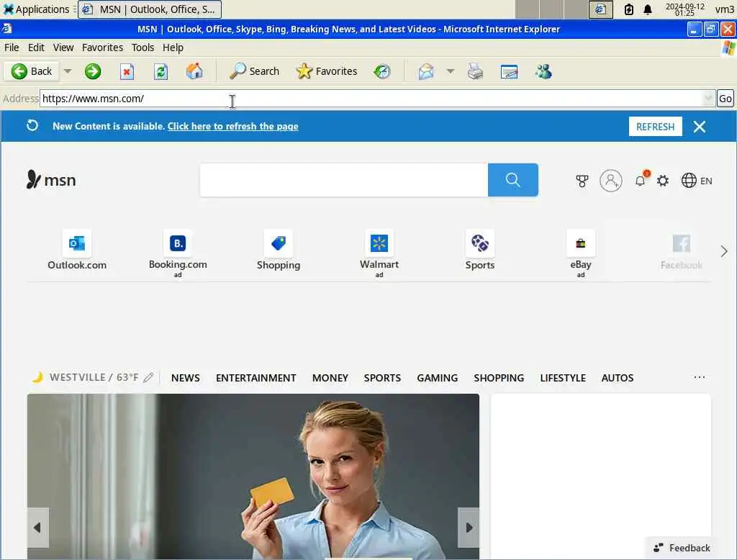Open the Favorites menu

pos(102,48)
